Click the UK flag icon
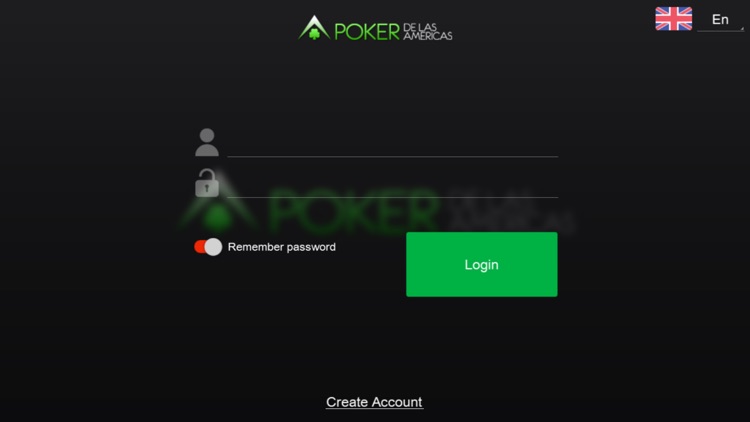This screenshot has width=750, height=422. coord(673,19)
